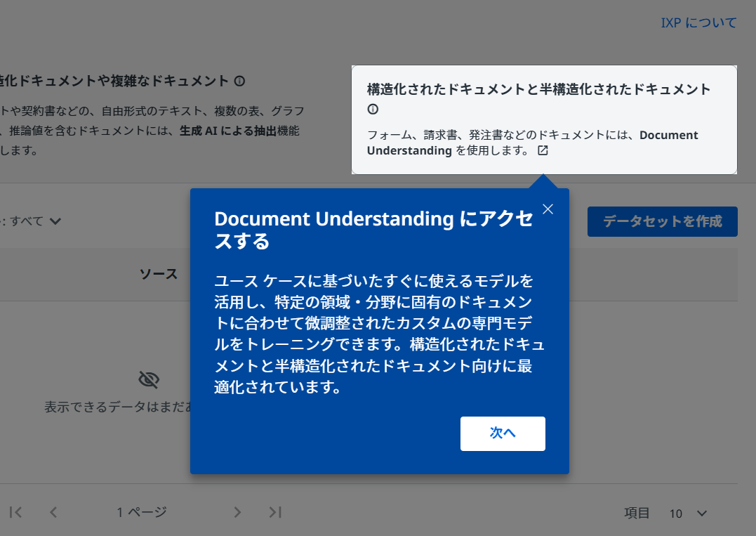The height and width of the screenshot is (536, 756).
Task: Expand the 項目 page-size dropdown chevron
Action: [x=701, y=514]
